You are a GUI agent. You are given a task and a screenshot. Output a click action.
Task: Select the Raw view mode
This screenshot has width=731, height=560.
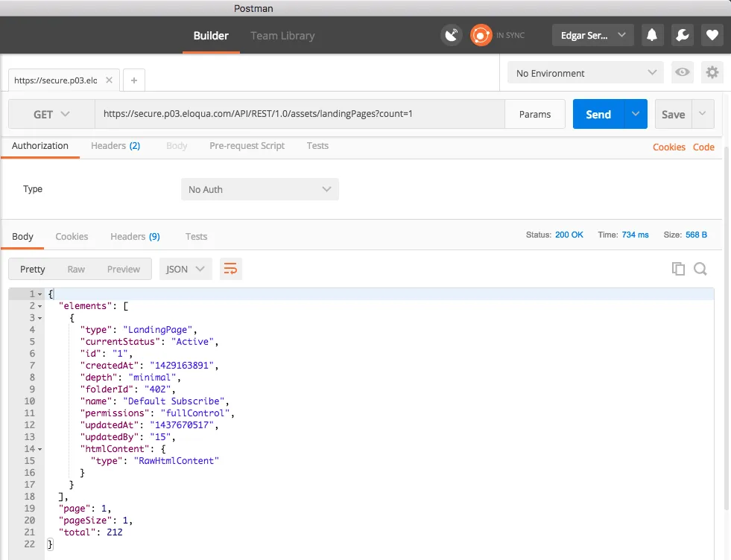tap(76, 270)
